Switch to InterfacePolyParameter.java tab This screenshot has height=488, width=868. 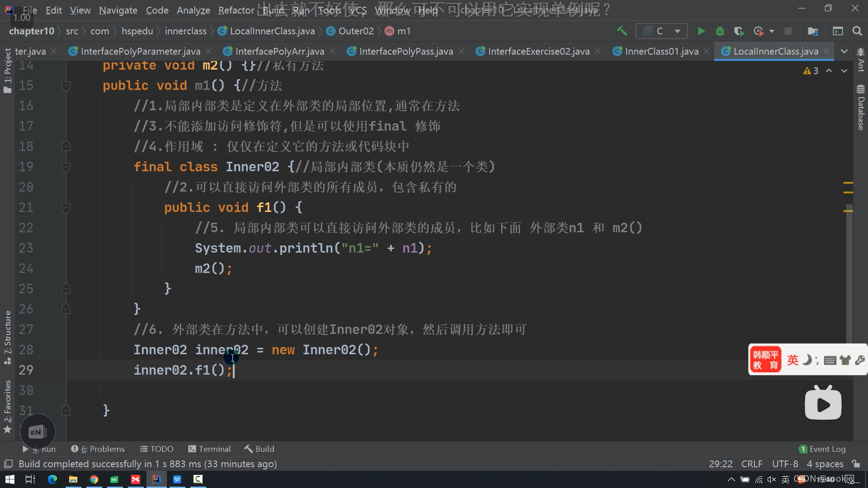(140, 52)
